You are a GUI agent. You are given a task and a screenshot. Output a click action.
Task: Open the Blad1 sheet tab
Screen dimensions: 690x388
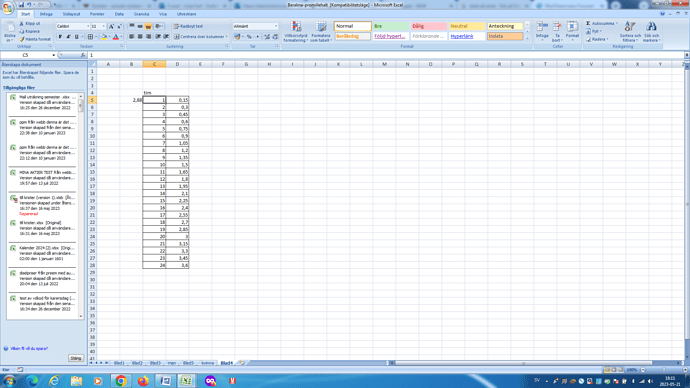coord(119,363)
